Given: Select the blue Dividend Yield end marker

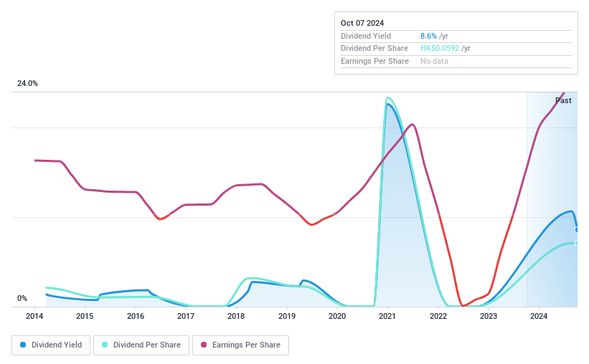Looking at the screenshot, I should click(577, 230).
